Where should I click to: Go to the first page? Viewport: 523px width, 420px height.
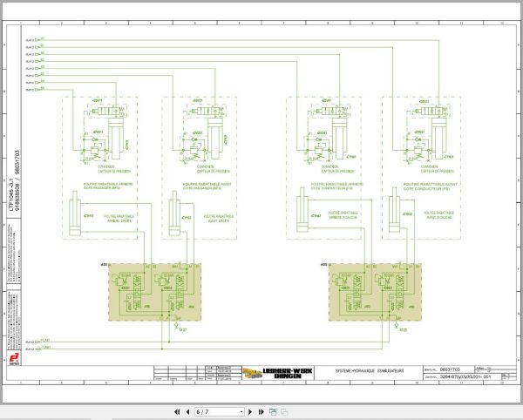click(177, 412)
